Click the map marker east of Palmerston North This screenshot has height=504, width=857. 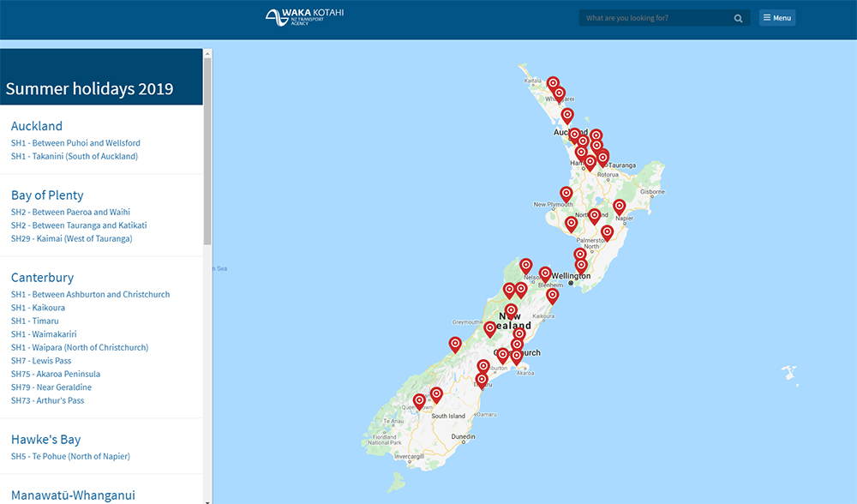coord(608,234)
